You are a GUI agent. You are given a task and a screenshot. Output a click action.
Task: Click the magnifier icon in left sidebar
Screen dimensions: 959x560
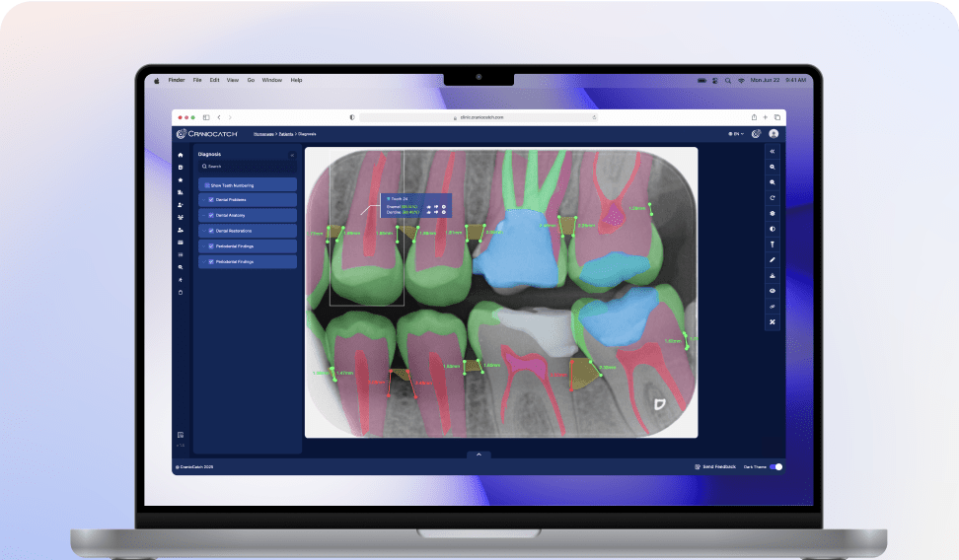[x=181, y=268]
